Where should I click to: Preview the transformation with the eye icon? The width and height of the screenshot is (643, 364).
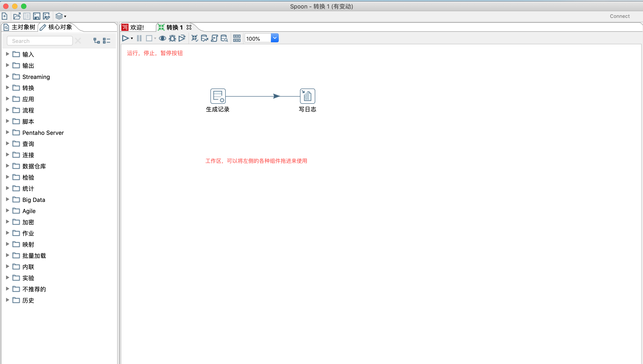(163, 38)
